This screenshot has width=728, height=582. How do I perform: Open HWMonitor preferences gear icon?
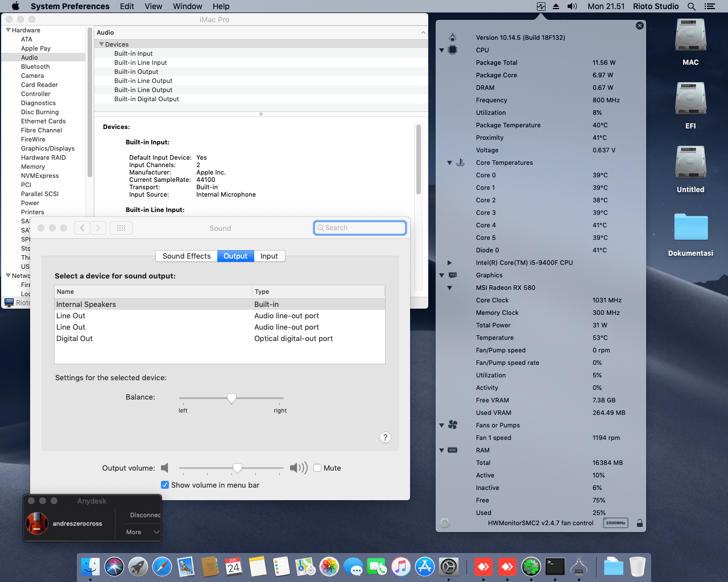pos(445,523)
